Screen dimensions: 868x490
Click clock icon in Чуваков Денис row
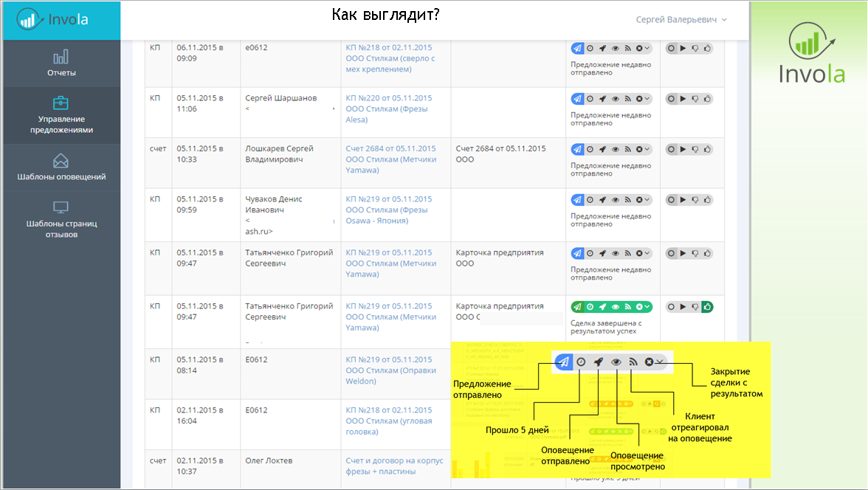point(590,199)
